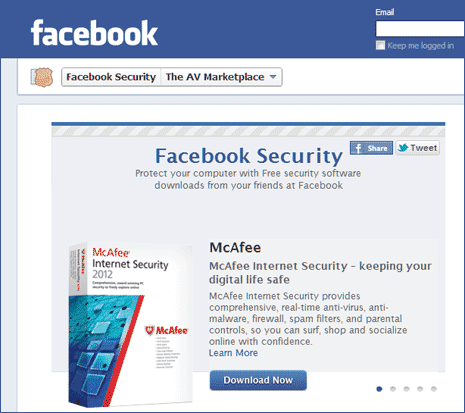Click the McAfee heading text
This screenshot has height=413, width=465.
pos(235,248)
